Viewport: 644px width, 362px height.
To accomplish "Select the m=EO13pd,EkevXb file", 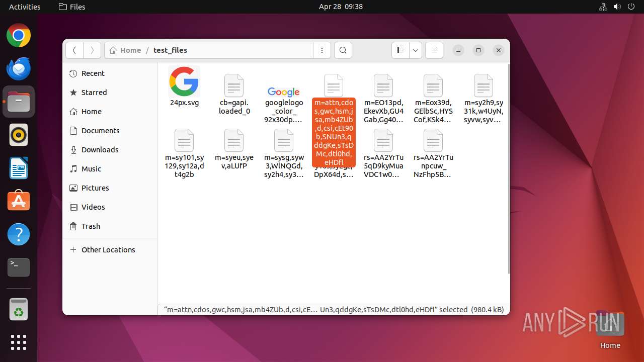I will pos(383,99).
